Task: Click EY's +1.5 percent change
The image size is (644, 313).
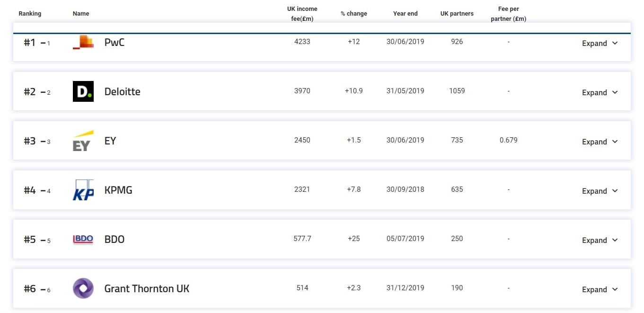Action: (x=354, y=140)
